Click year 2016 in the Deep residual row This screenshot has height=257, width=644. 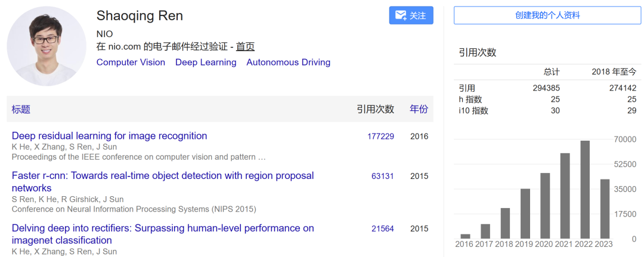click(x=419, y=137)
